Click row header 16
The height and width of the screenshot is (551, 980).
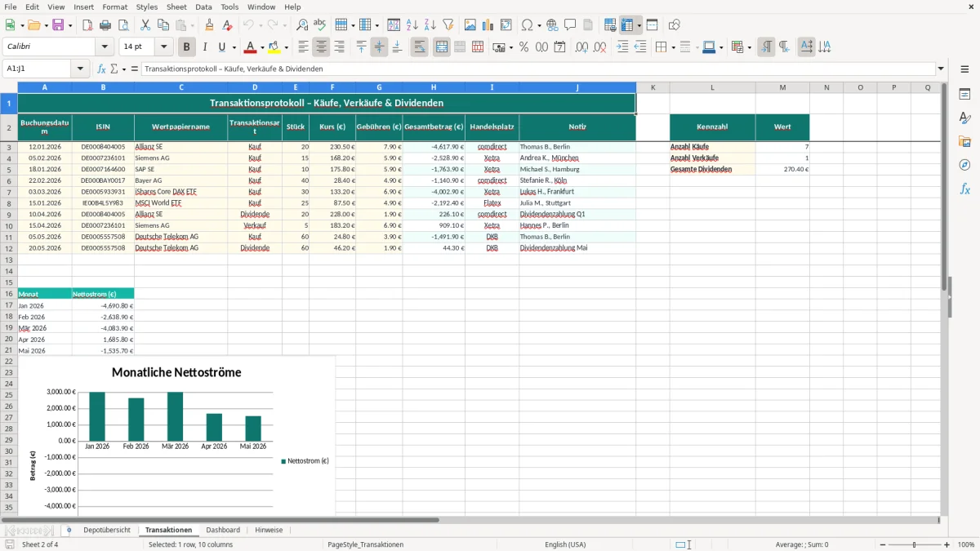pyautogui.click(x=9, y=293)
